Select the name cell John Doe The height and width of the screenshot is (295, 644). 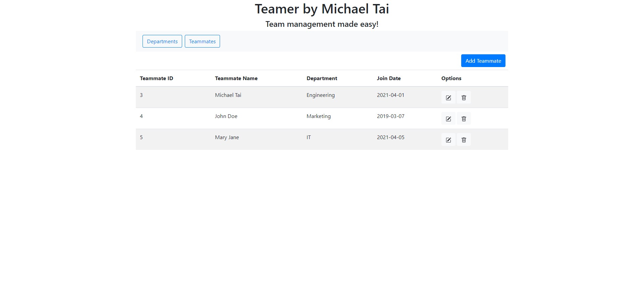[226, 116]
